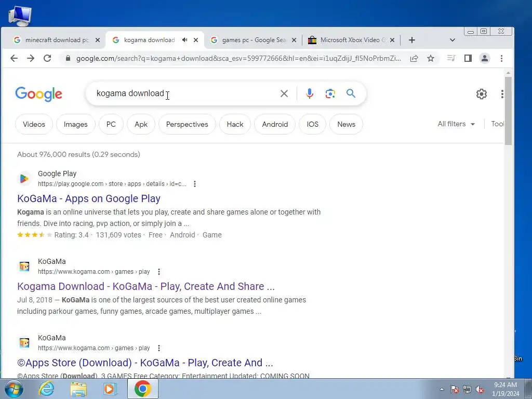Image resolution: width=532 pixels, height=399 pixels.
Task: Select the PC filter chip
Action: [x=111, y=124]
